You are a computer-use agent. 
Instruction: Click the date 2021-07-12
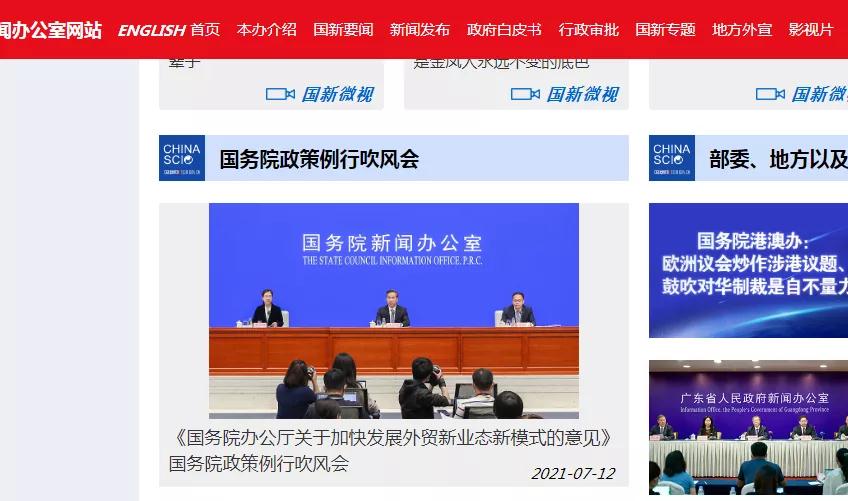(573, 474)
